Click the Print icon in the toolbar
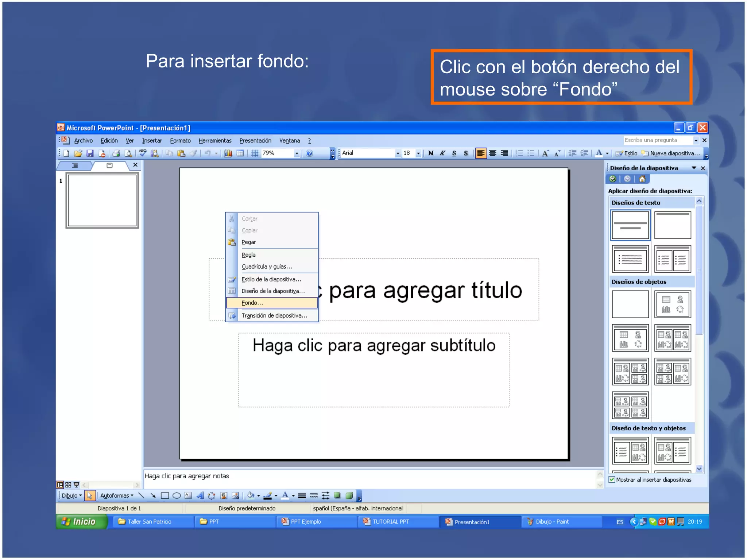This screenshot has width=747, height=560. pyautogui.click(x=116, y=153)
